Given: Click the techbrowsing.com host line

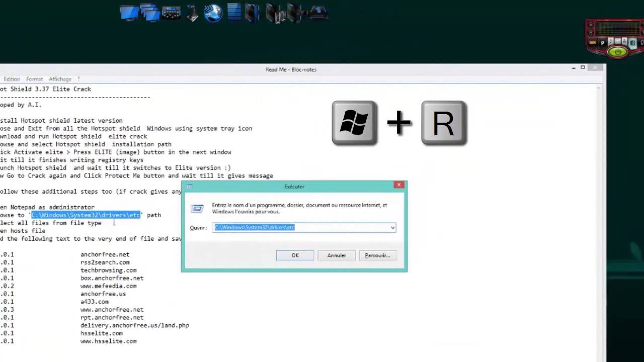Looking at the screenshot, I should tap(108, 270).
